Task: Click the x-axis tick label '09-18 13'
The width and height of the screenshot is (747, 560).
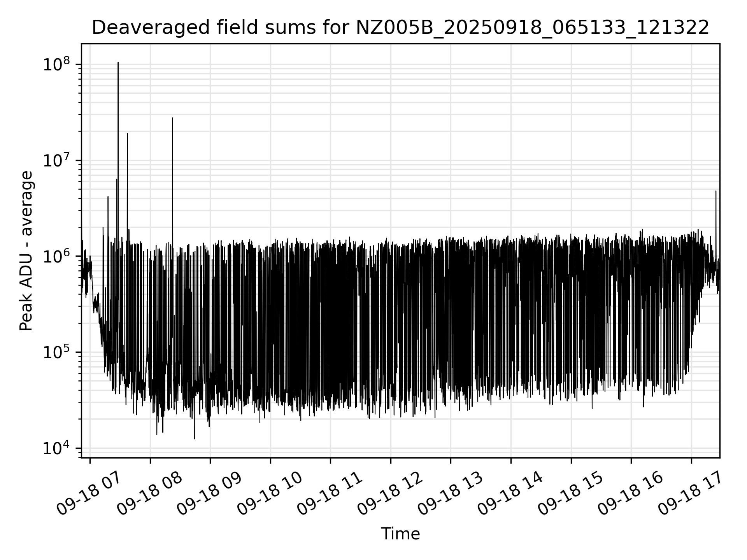Action: (x=450, y=493)
